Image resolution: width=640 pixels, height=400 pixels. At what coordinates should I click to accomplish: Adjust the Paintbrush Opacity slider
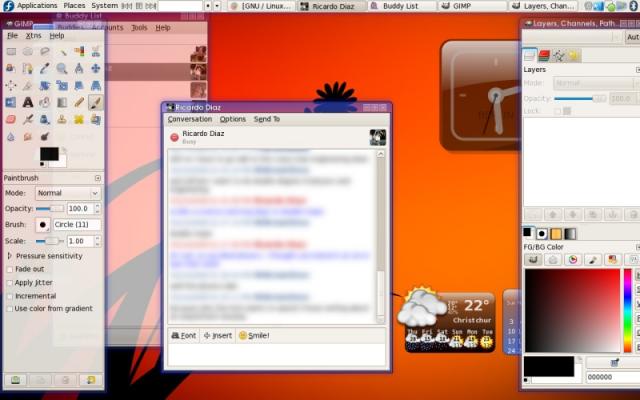click(x=50, y=209)
